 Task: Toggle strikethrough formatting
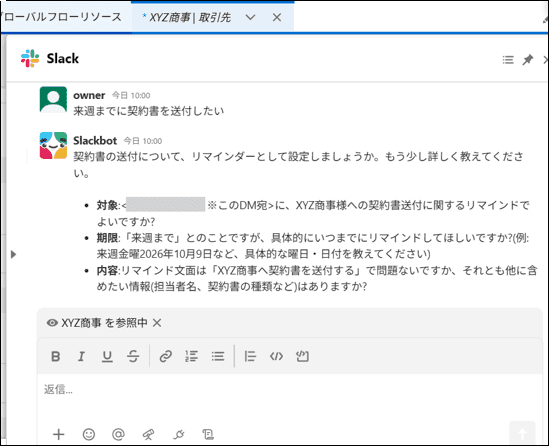(x=133, y=356)
